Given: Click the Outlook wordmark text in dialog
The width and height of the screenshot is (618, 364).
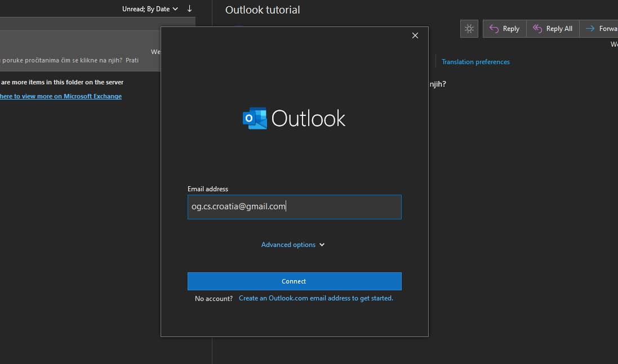Looking at the screenshot, I should coord(308,119).
